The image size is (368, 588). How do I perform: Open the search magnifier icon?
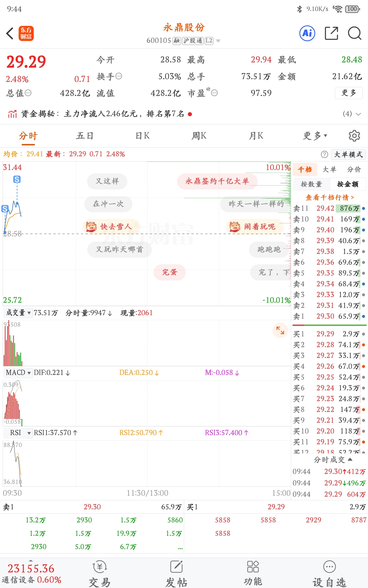355,33
